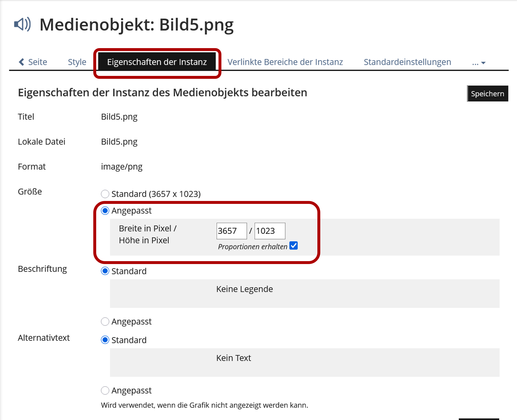
Task: Click the Speichern button
Action: 487,94
